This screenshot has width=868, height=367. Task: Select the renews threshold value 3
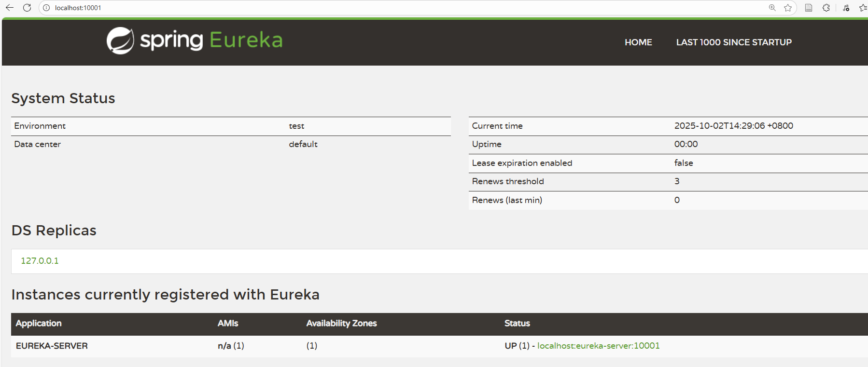[677, 181]
